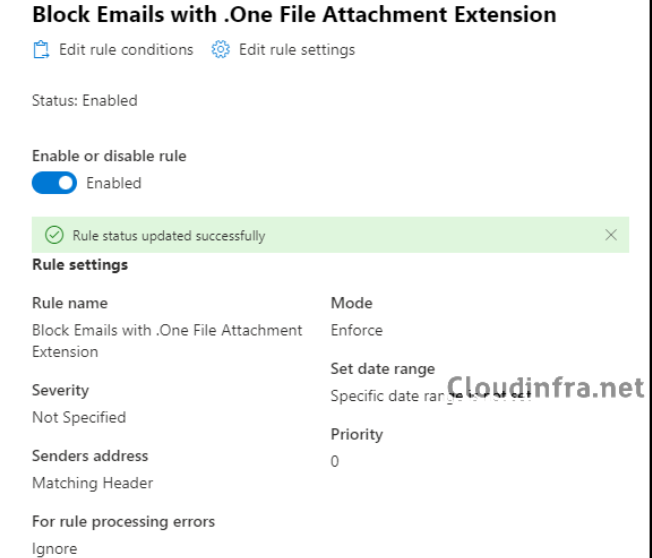Click the Rule settings section heading
This screenshot has width=652, height=558.
click(x=80, y=265)
